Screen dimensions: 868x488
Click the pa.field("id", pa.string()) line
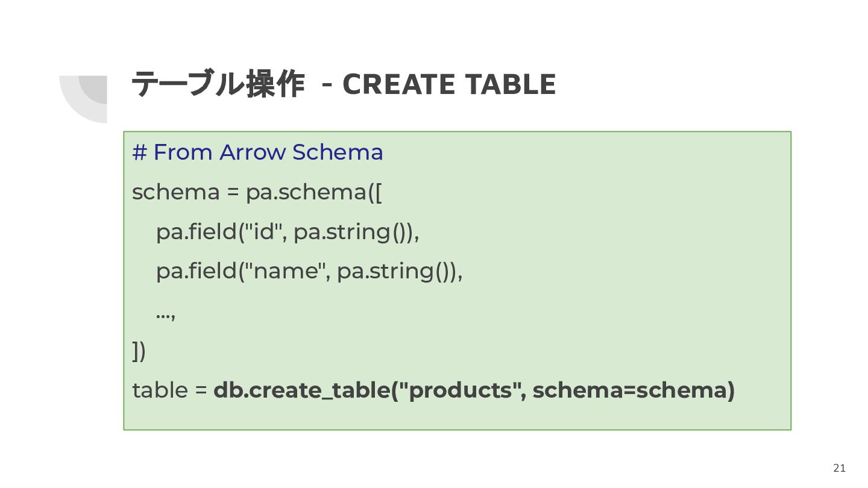288,232
